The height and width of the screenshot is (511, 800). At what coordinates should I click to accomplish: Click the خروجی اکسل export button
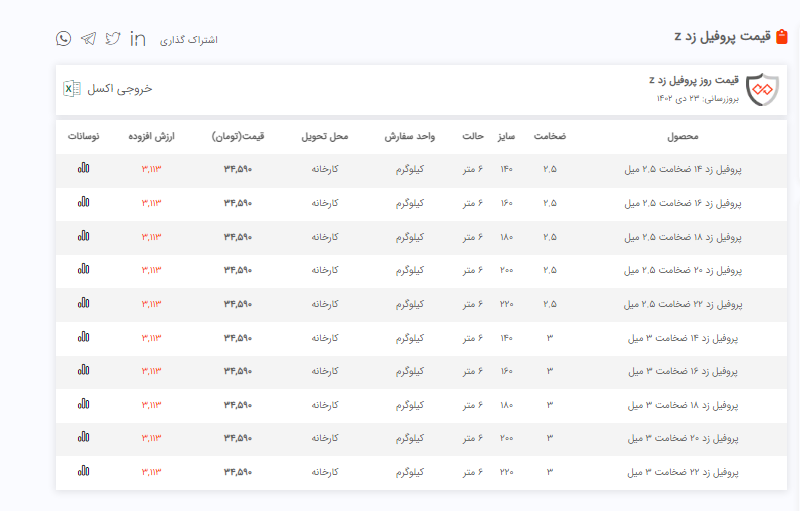120,88
